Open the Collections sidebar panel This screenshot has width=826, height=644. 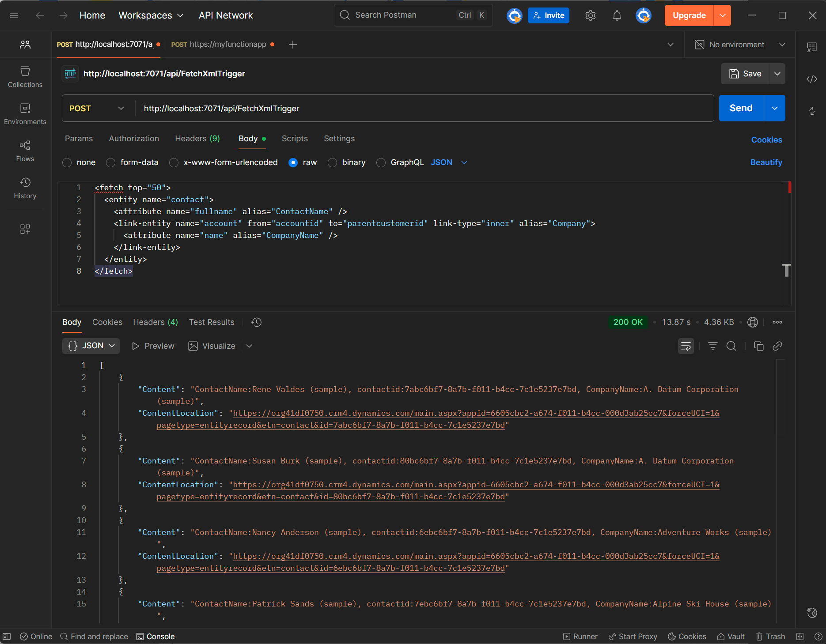point(25,77)
